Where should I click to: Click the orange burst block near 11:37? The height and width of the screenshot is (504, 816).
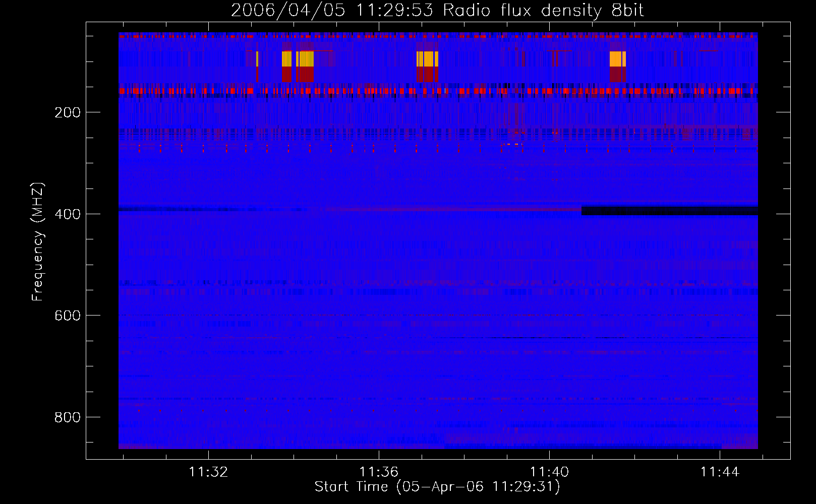pos(427,59)
